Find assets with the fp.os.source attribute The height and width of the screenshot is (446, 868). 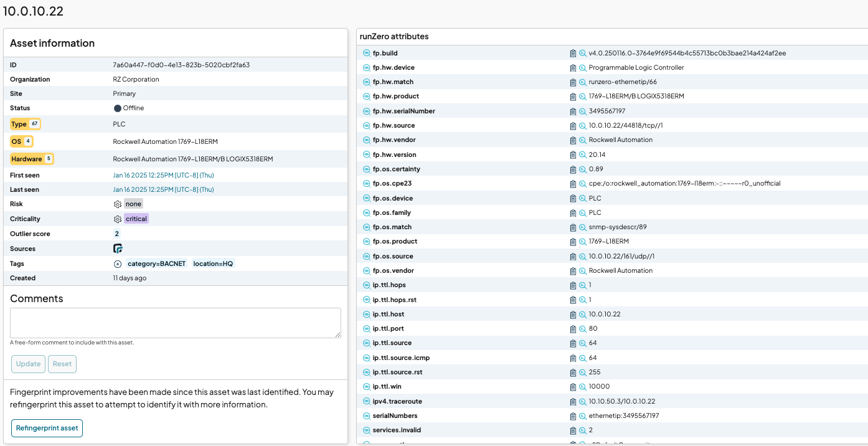click(367, 257)
